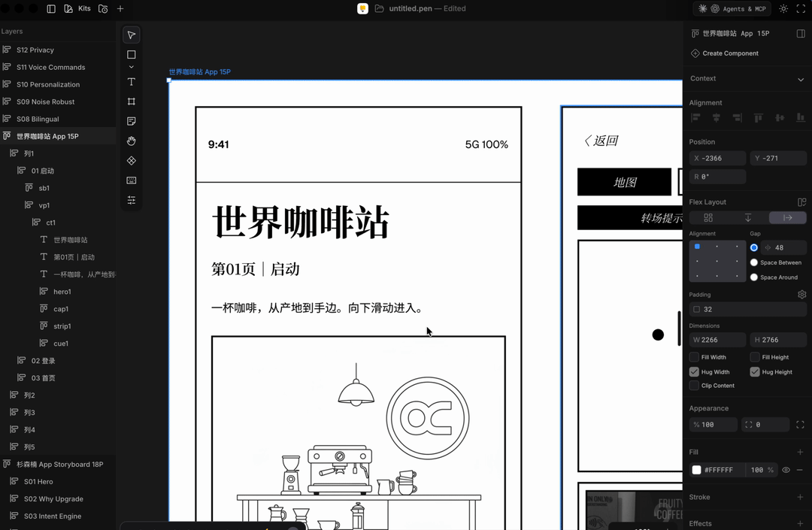The width and height of the screenshot is (812, 530).
Task: Collapse the Context section
Action: click(801, 79)
